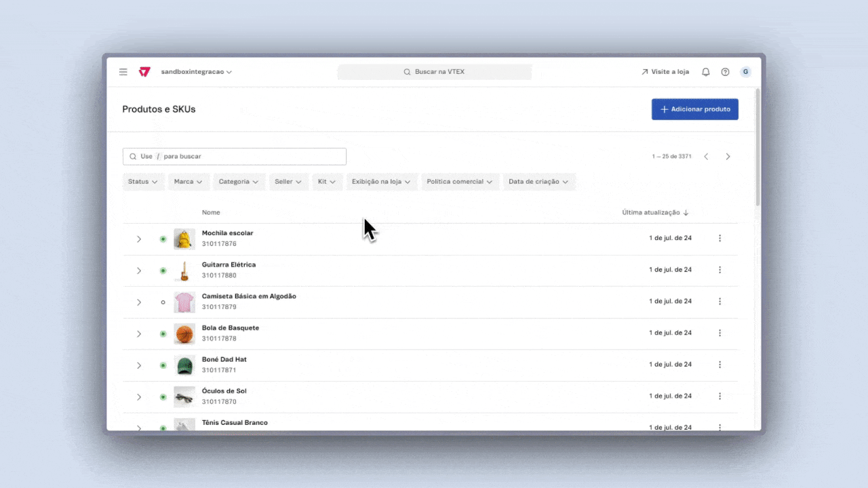The height and width of the screenshot is (488, 868).
Task: Open the user profile avatar G
Action: click(745, 72)
